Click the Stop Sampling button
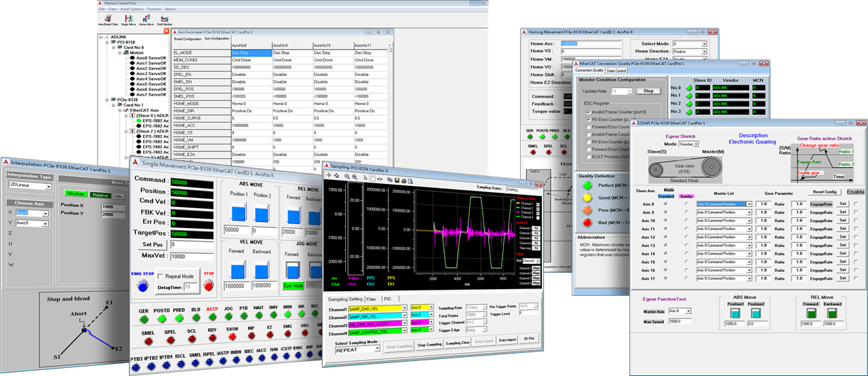This screenshot has height=376, width=868. point(428,344)
